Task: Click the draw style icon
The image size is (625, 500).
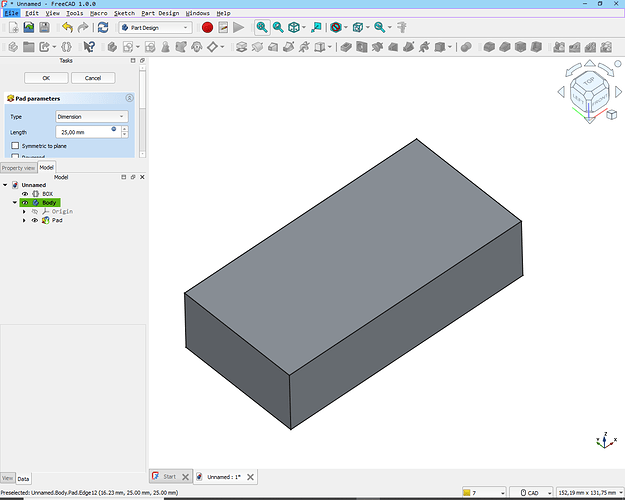Action: (336, 28)
